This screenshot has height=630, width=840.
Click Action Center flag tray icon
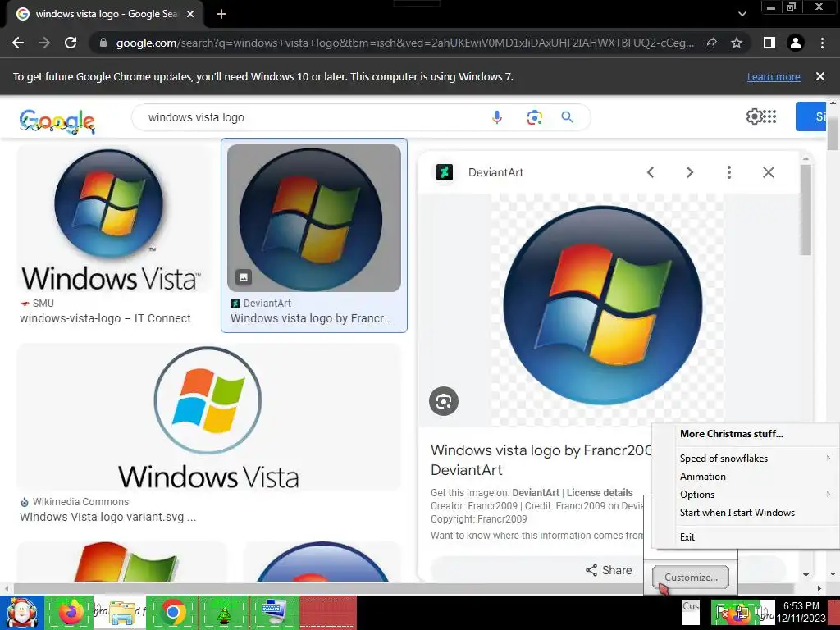721,612
